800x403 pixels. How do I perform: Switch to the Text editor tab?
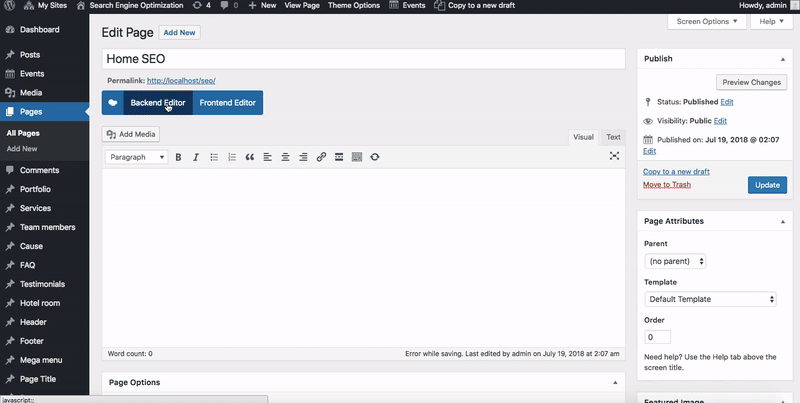point(613,137)
